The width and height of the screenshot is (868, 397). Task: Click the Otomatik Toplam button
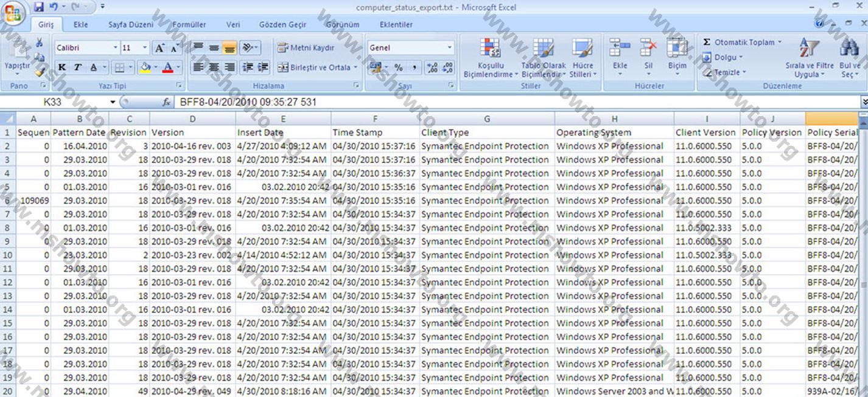tap(742, 42)
